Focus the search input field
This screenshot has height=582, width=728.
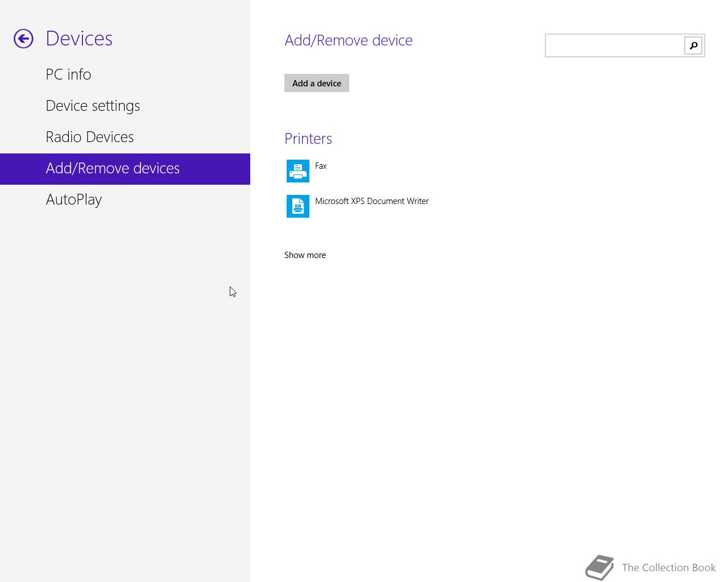pyautogui.click(x=615, y=45)
